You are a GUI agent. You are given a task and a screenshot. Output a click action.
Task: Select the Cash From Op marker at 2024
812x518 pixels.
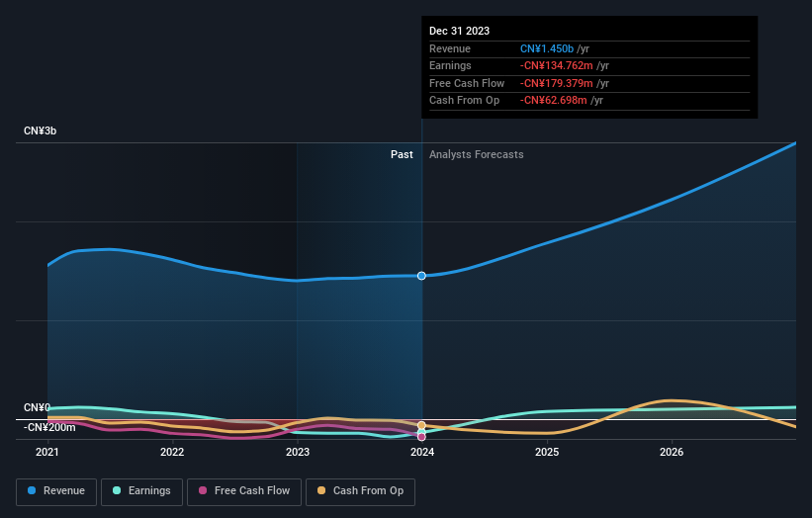(421, 425)
